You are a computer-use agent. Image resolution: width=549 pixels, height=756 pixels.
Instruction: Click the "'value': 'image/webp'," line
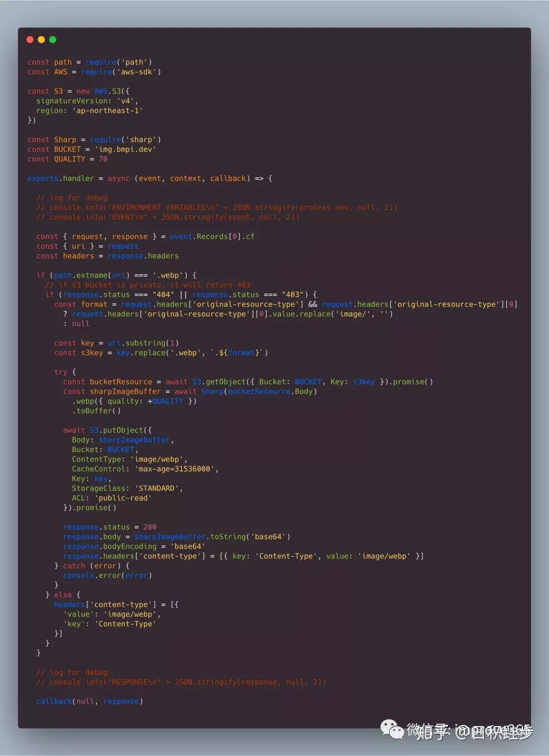(112, 614)
